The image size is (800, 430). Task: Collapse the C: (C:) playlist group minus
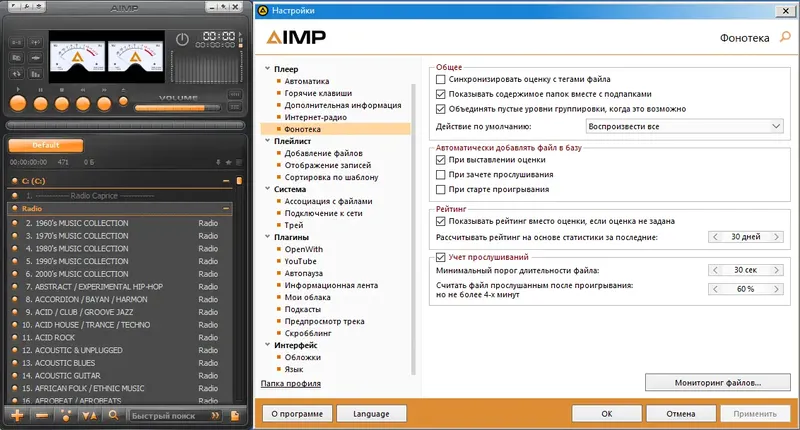click(x=226, y=181)
